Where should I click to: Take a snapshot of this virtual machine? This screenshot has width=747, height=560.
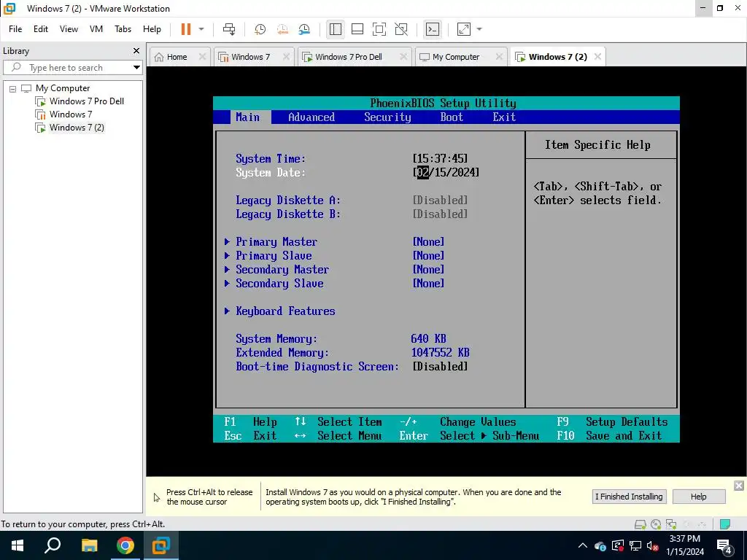(x=260, y=29)
